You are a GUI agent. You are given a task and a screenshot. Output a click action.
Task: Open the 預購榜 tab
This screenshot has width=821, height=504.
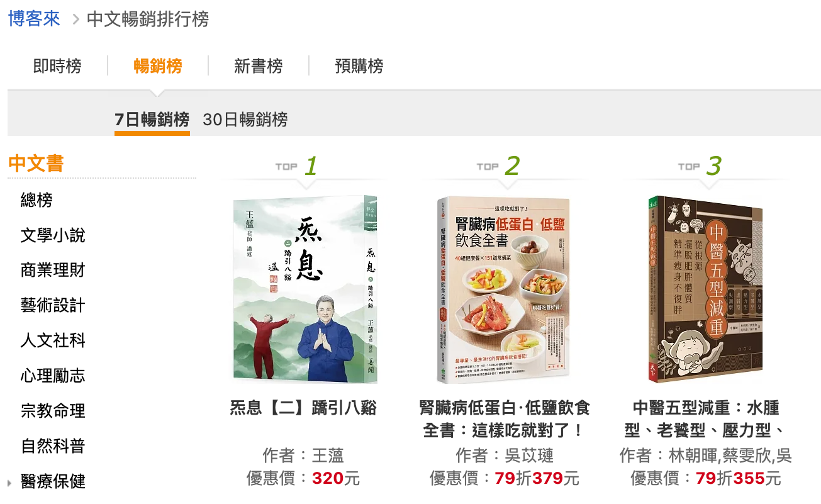coord(359,66)
